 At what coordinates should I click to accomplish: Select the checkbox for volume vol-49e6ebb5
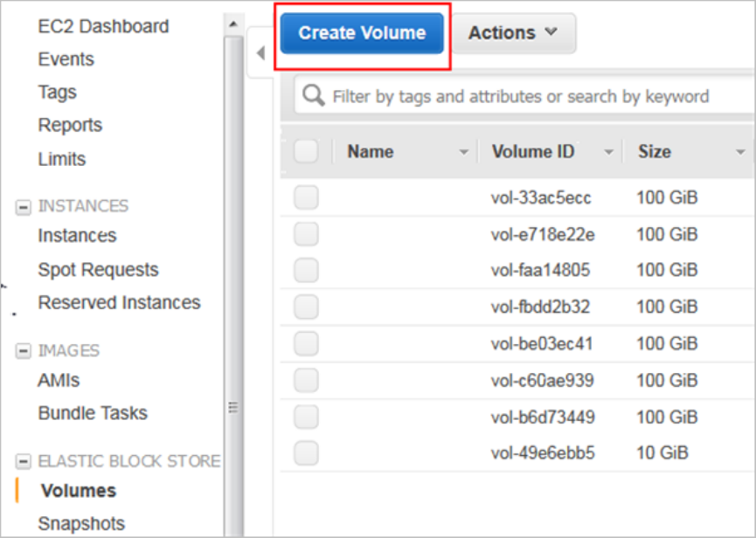[x=306, y=452]
